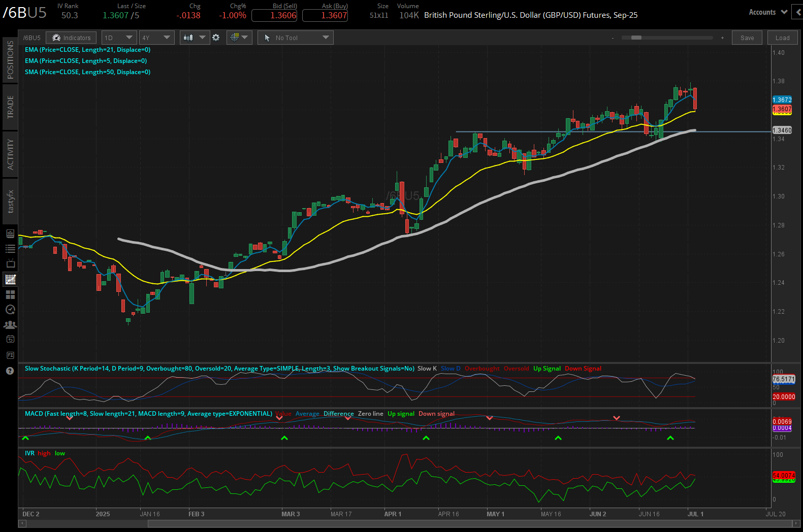The width and height of the screenshot is (803, 532).
Task: Click the Ask (Buy) price 1.3607
Action: pyautogui.click(x=325, y=15)
